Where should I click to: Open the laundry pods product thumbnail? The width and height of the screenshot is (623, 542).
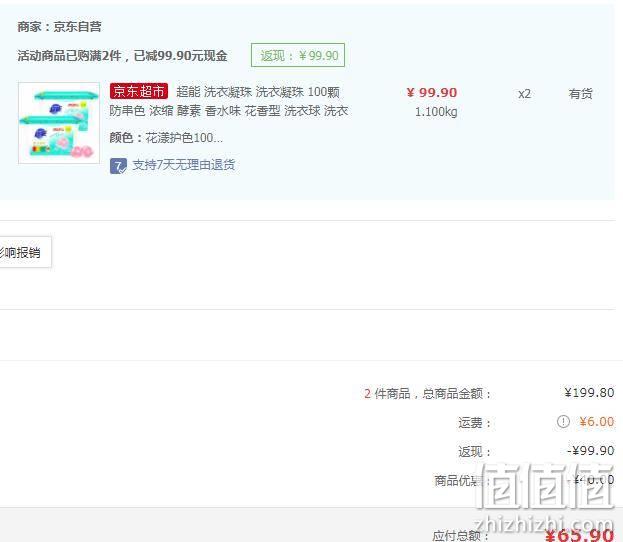coord(59,123)
